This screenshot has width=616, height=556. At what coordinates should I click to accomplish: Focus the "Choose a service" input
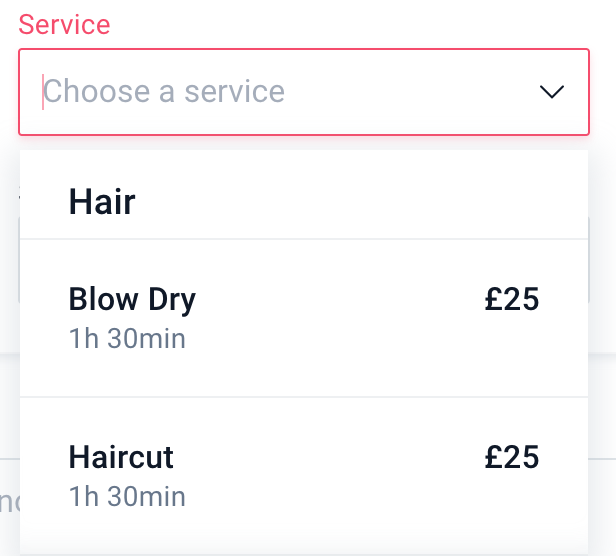pos(280,92)
